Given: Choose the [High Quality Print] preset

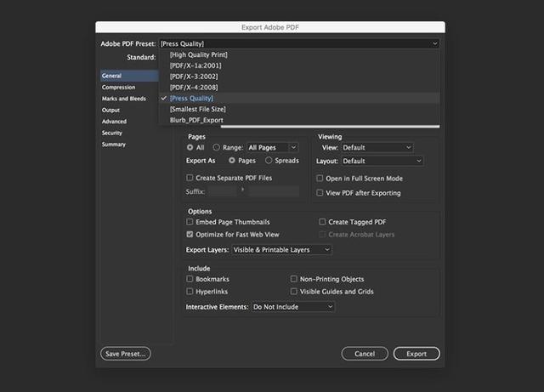Looking at the screenshot, I should pos(299,54).
